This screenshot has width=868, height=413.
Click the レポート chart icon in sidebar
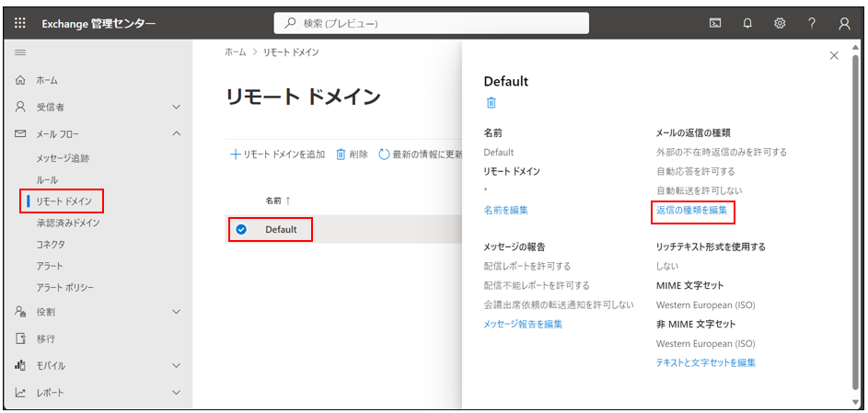[x=20, y=393]
